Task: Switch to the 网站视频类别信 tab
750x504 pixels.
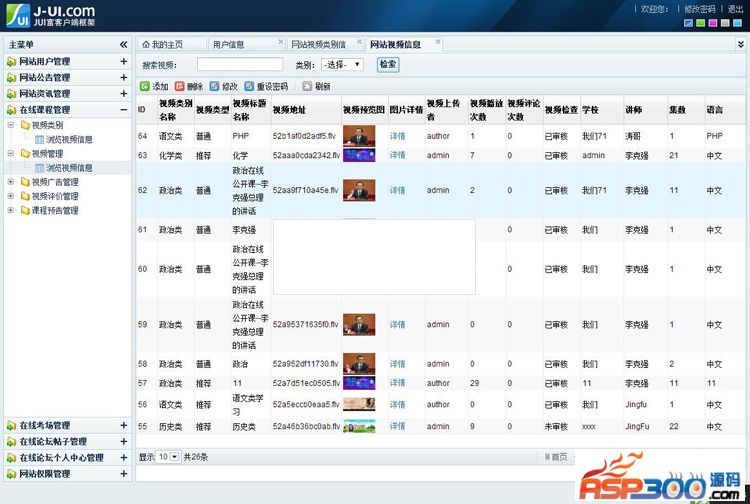Action: coord(318,45)
